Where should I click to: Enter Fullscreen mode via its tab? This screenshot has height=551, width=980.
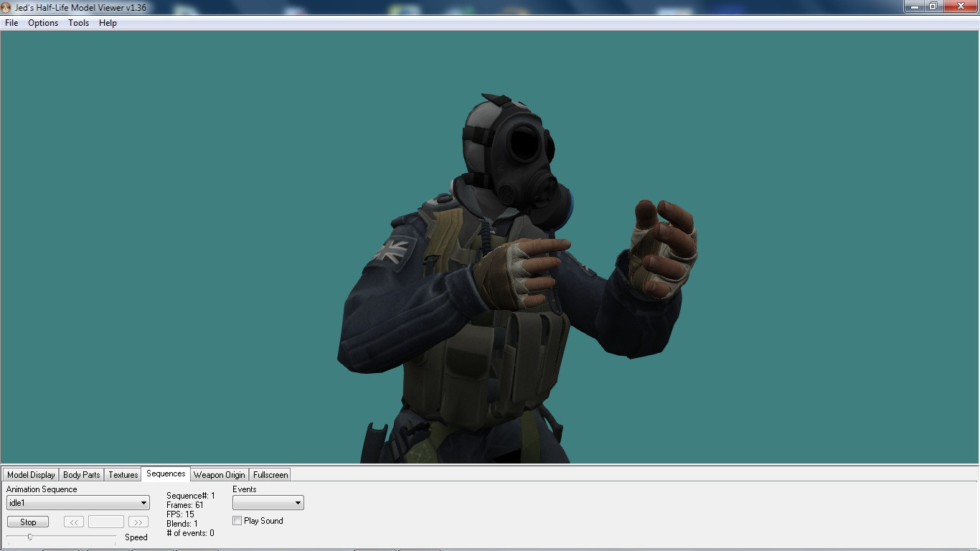270,474
